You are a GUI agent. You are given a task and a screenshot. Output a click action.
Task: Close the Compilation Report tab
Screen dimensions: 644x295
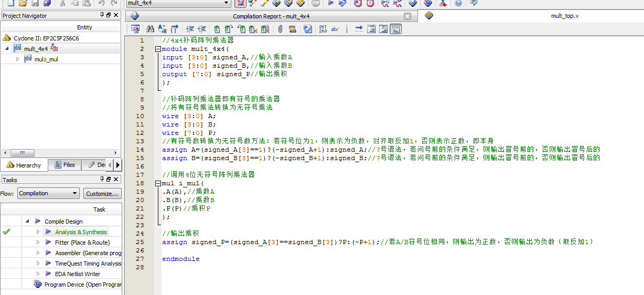tap(407, 16)
